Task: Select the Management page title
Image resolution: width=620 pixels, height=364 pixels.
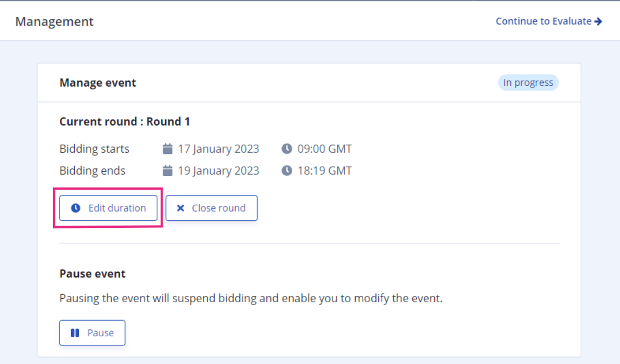Action: coord(55,21)
